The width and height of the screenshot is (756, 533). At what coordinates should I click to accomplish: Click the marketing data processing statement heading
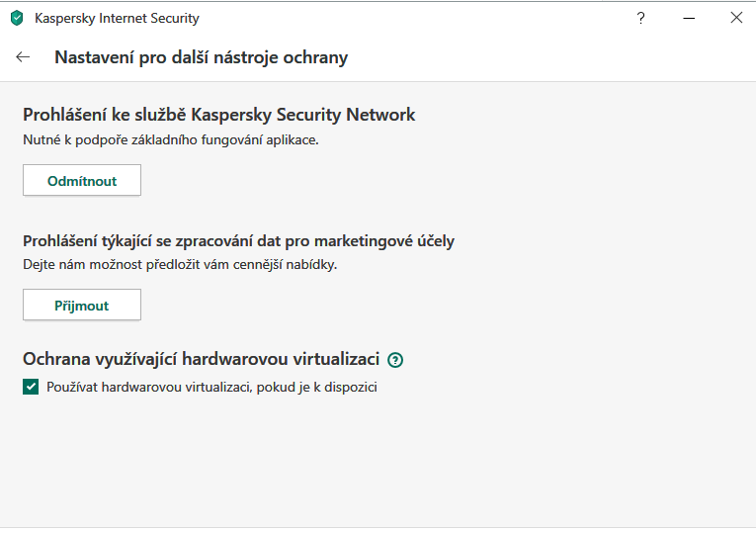238,240
